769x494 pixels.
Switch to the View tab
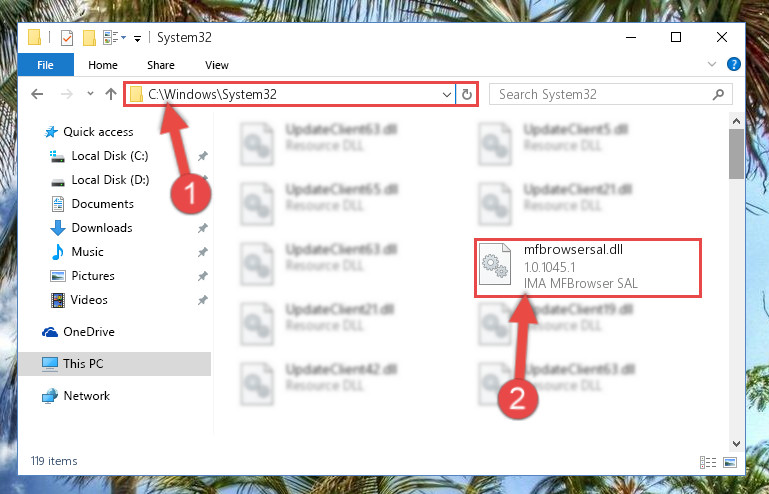(x=217, y=65)
